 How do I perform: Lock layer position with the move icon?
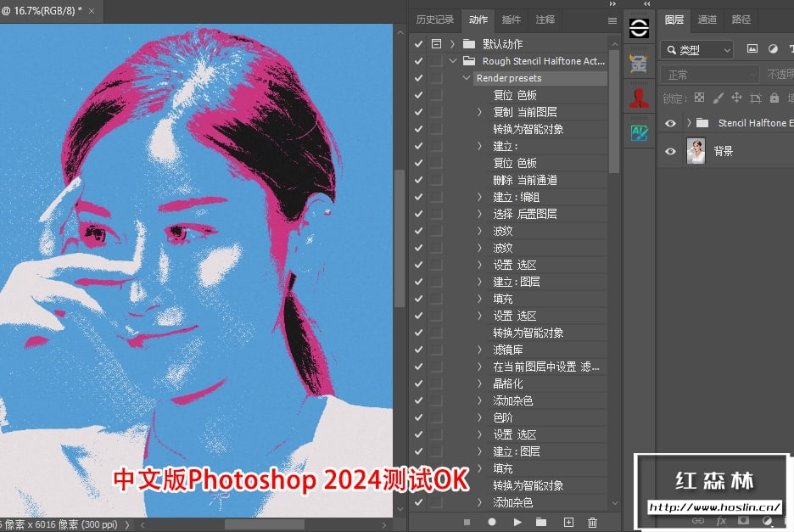click(736, 98)
